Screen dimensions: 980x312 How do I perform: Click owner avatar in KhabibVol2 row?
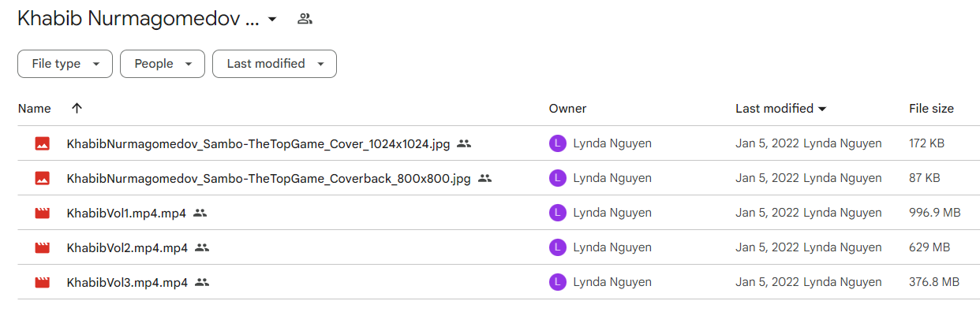click(x=558, y=247)
